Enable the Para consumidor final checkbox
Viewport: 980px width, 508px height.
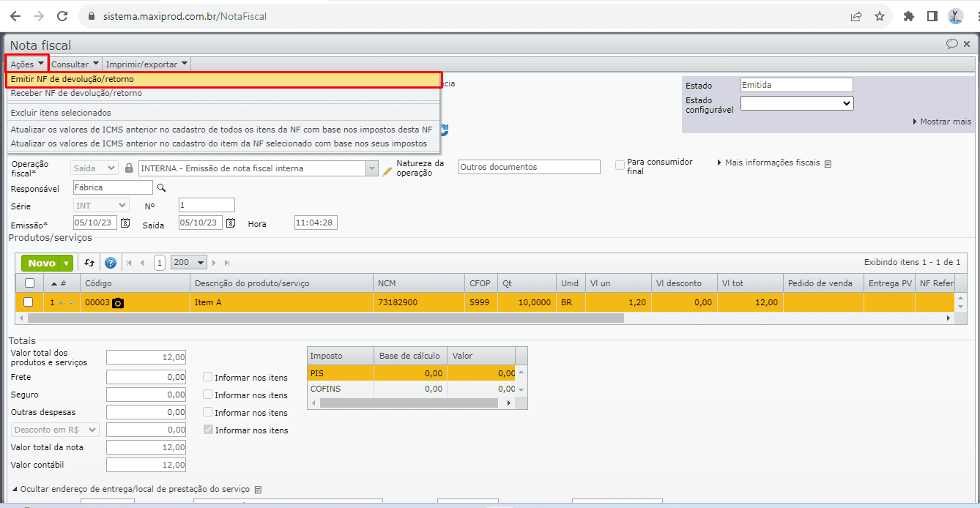point(620,165)
